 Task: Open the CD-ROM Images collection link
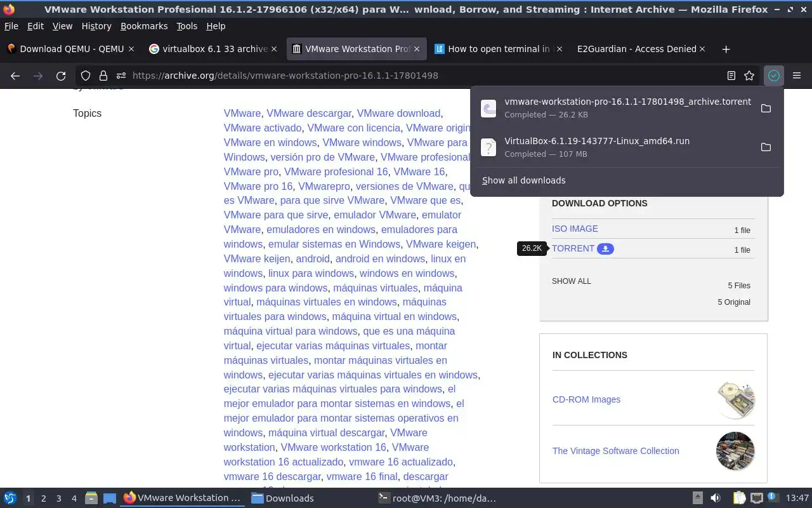click(x=586, y=399)
